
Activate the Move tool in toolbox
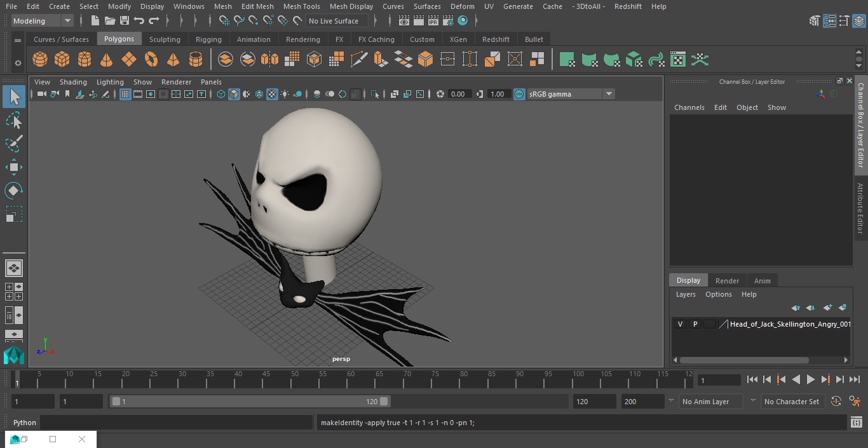(x=14, y=167)
